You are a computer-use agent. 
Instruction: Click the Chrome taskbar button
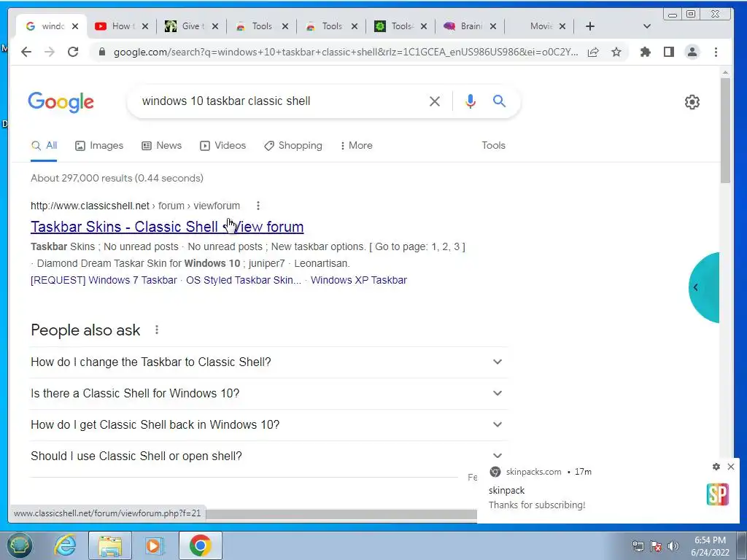coord(200,545)
